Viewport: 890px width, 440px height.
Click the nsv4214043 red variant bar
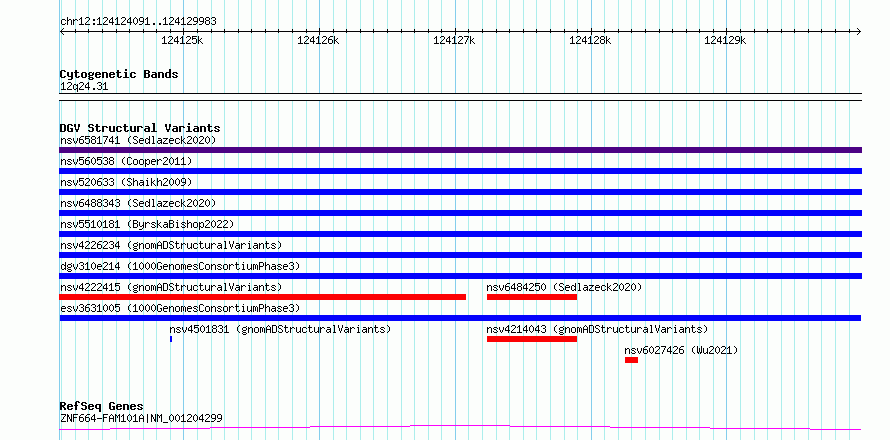point(532,339)
